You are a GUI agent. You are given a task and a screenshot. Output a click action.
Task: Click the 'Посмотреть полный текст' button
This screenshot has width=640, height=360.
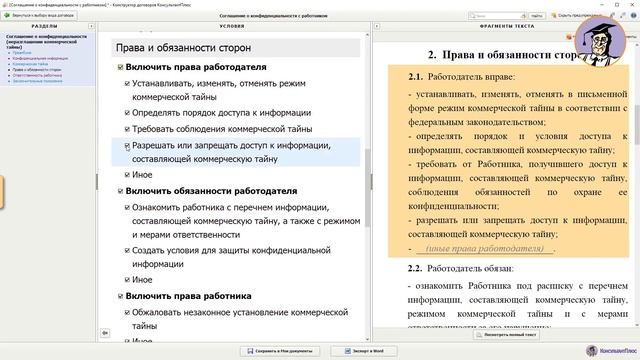[506, 335]
